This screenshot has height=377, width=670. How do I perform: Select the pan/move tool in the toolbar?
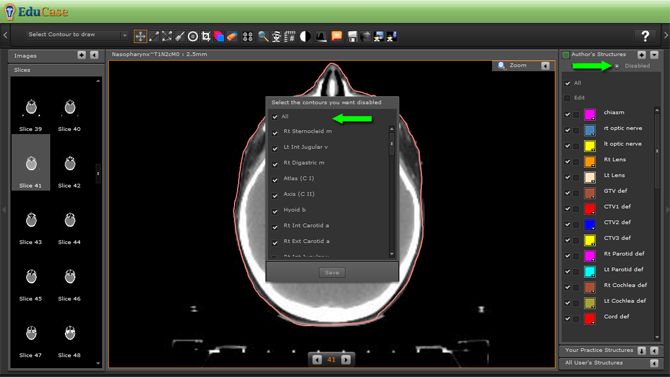pos(140,36)
